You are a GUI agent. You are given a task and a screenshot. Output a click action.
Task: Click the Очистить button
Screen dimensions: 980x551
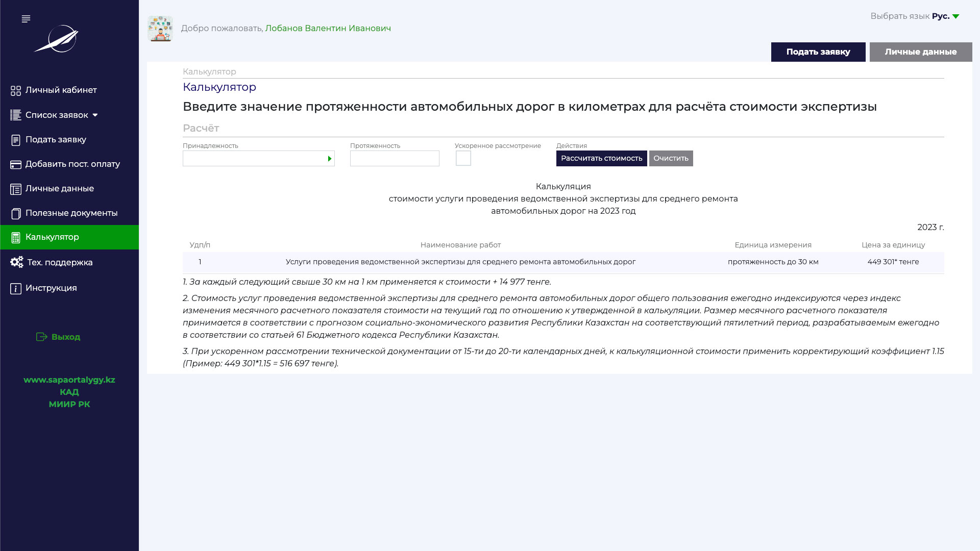(671, 158)
